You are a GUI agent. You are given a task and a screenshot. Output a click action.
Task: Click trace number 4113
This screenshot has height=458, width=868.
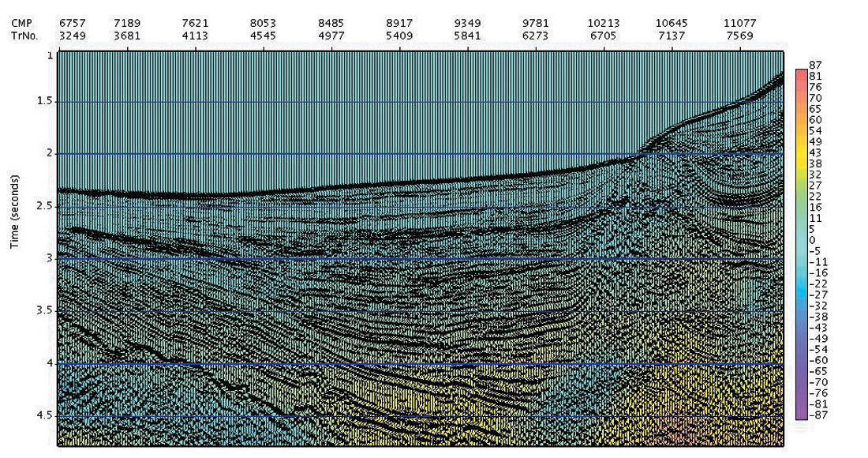coord(196,36)
